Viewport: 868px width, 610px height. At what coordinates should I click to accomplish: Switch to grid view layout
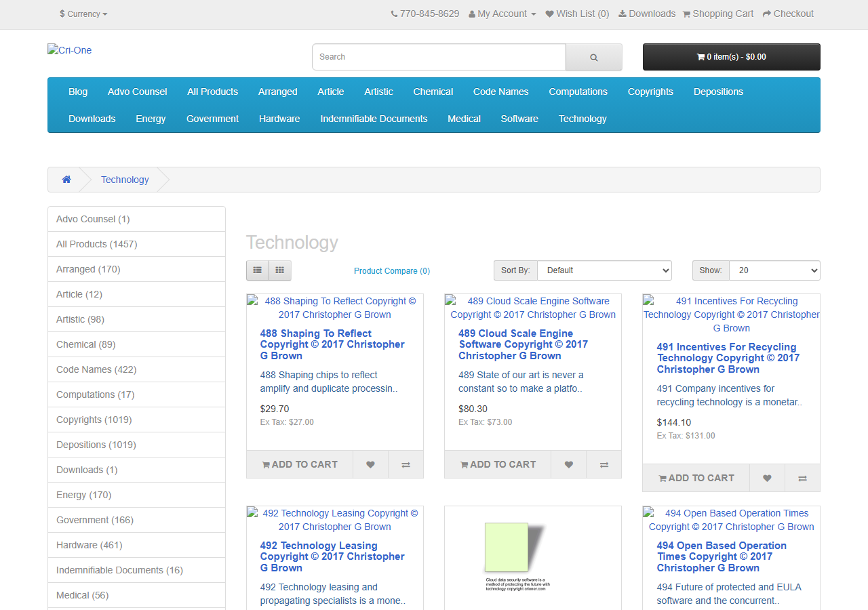[280, 270]
